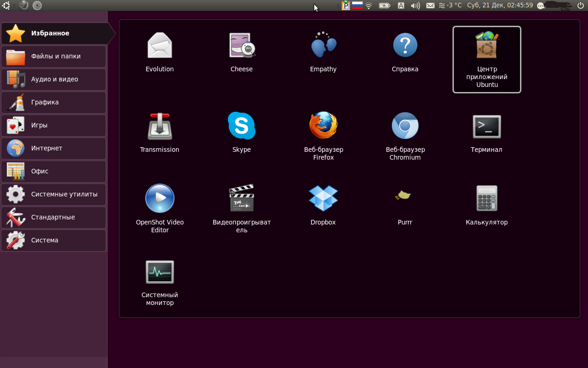The image size is (588, 368).
Task: Change keyboard layout via Russian flag
Action: 357,6
